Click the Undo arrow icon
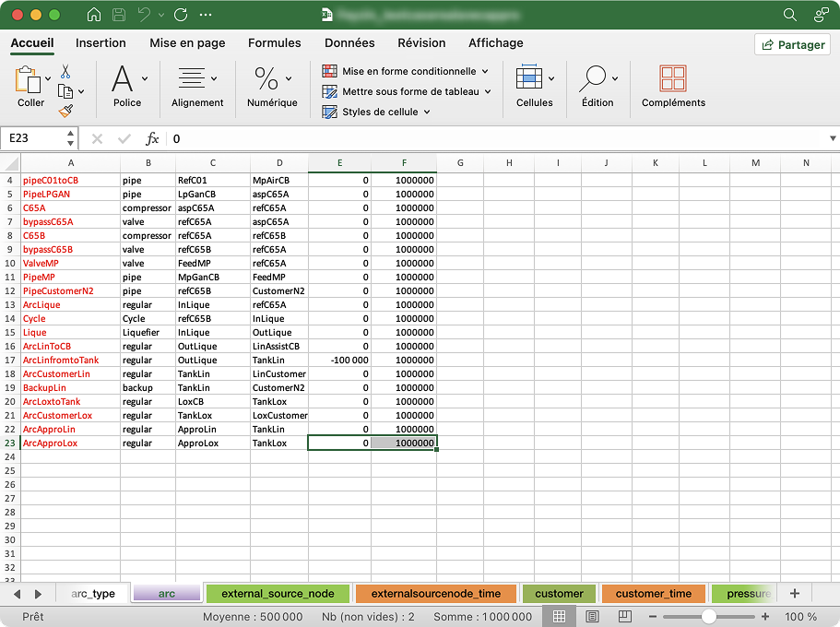 tap(144, 15)
